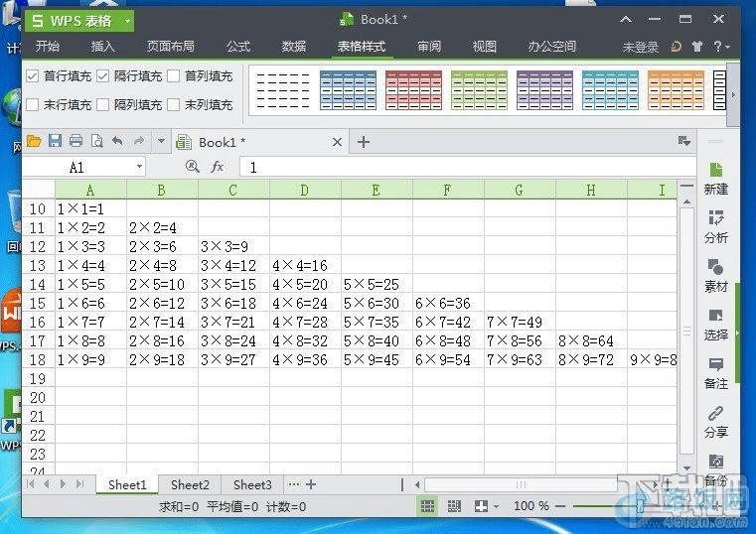Screen dimensions: 756x534
Task: Apply the red table style
Action: [413, 90]
